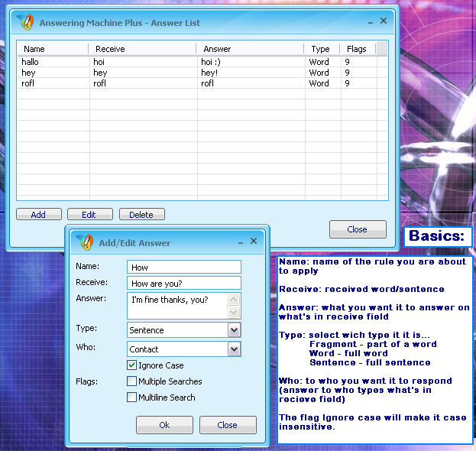476x451 pixels.
Task: Click the Add button in Answer List
Action: point(39,214)
